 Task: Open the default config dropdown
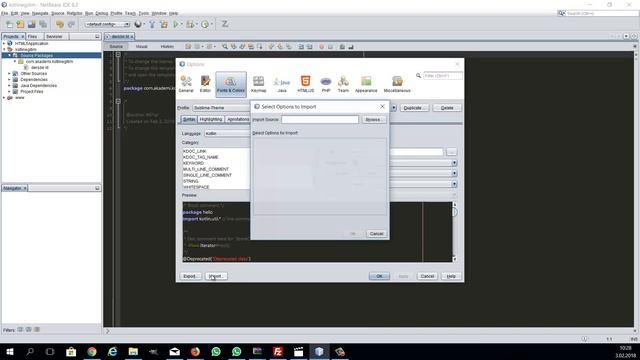107,24
